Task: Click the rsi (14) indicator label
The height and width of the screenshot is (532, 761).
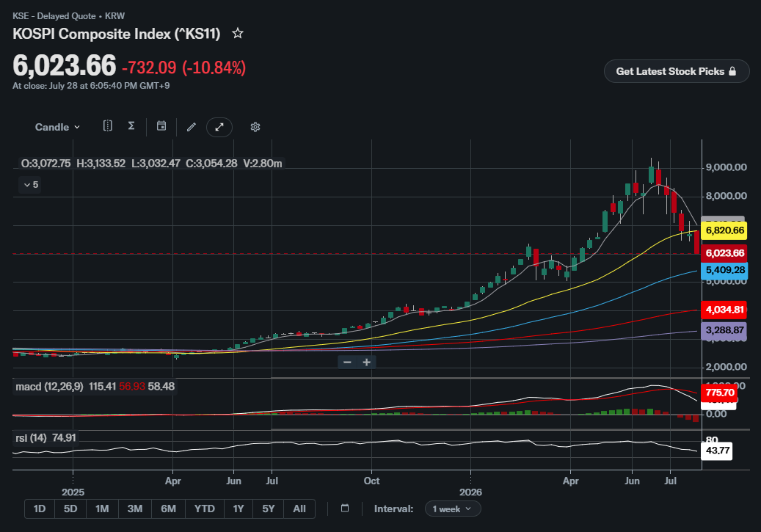Action: coord(31,438)
